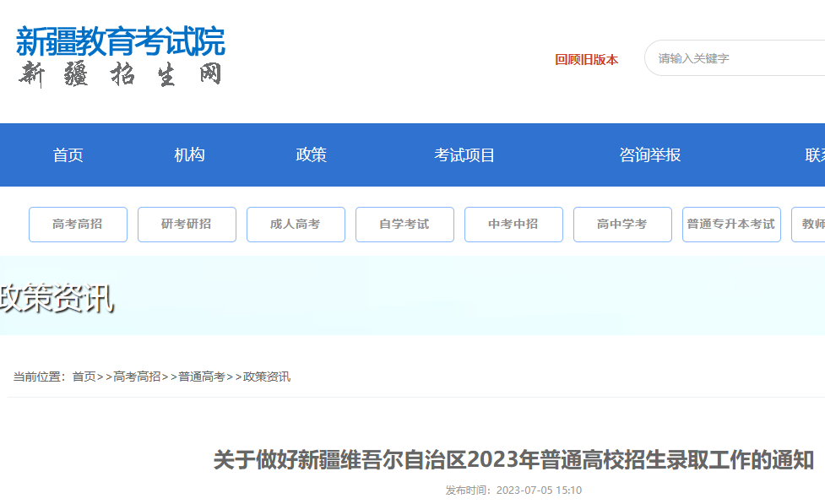Viewport: 825px width, 504px height.
Task: Open the 自学考试 category button
Action: click(404, 225)
